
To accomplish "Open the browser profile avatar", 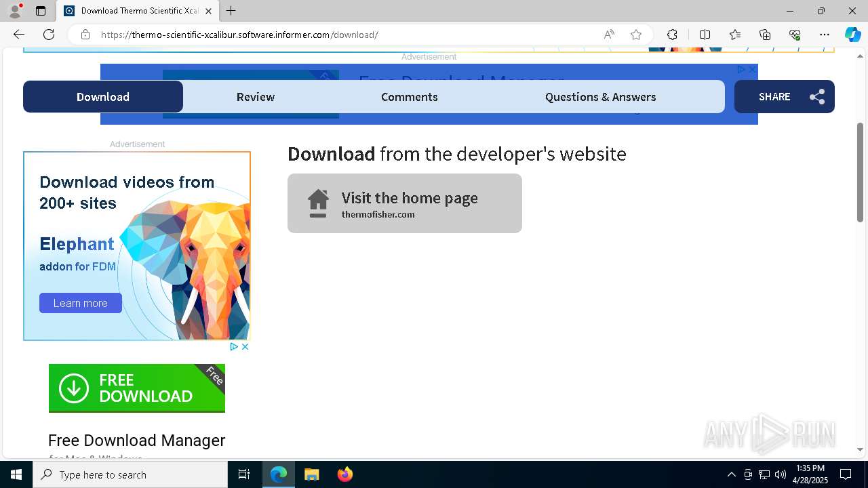I will [15, 11].
